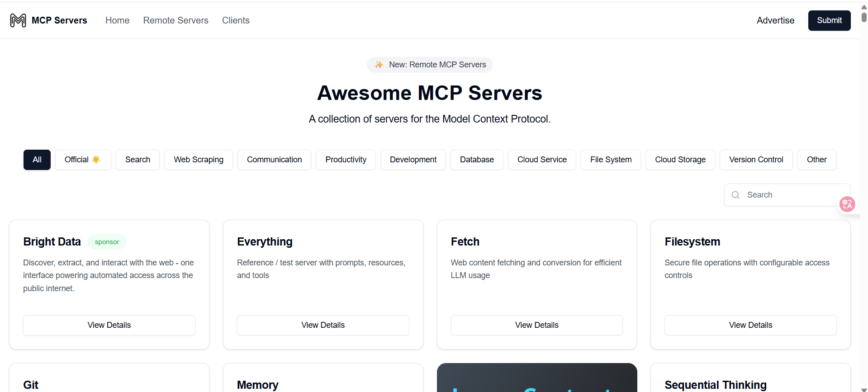View Details for Filesystem server
The height and width of the screenshot is (392, 868).
click(x=750, y=325)
